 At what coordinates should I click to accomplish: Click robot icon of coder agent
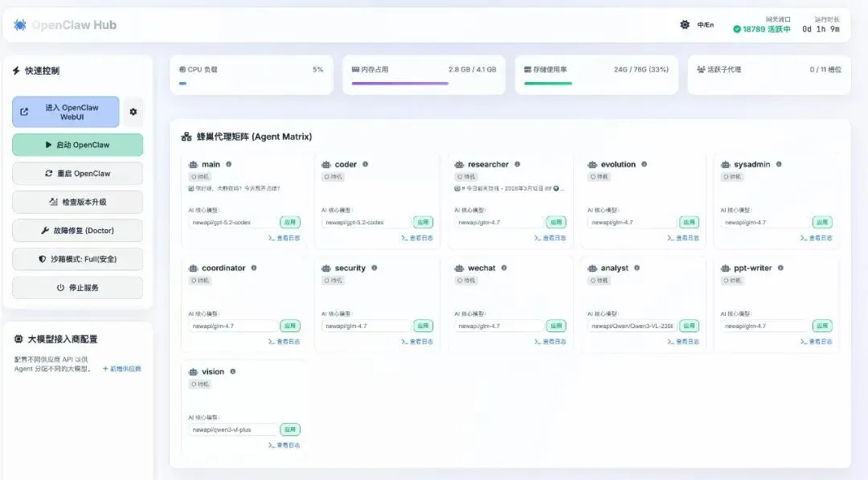(x=326, y=165)
